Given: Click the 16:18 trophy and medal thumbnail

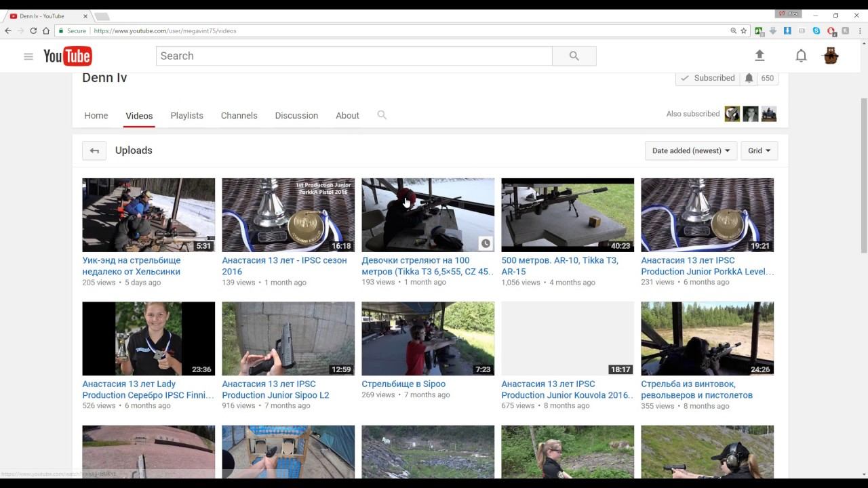Looking at the screenshot, I should [x=288, y=215].
